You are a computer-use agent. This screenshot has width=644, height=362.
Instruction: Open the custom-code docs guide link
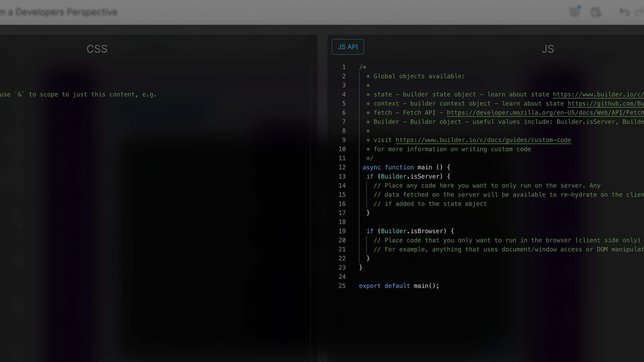(483, 140)
